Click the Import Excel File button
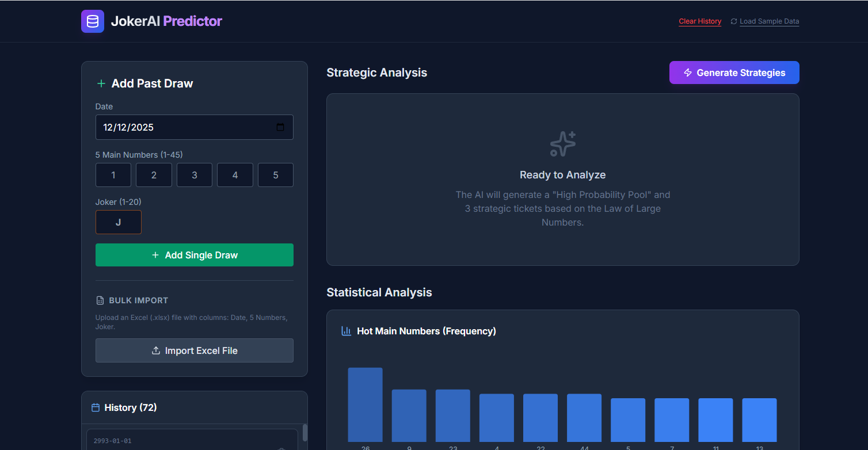Image resolution: width=868 pixels, height=450 pixels. [194, 350]
